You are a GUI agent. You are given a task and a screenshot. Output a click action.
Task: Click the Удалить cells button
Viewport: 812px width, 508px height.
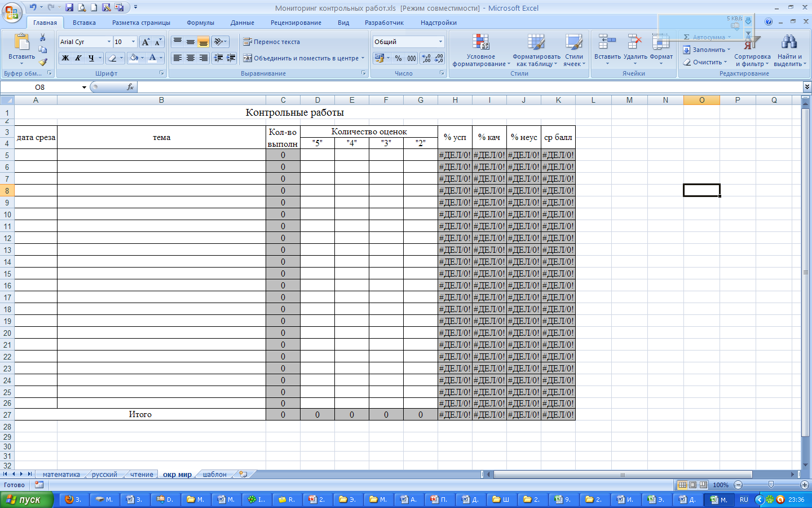[x=635, y=51]
